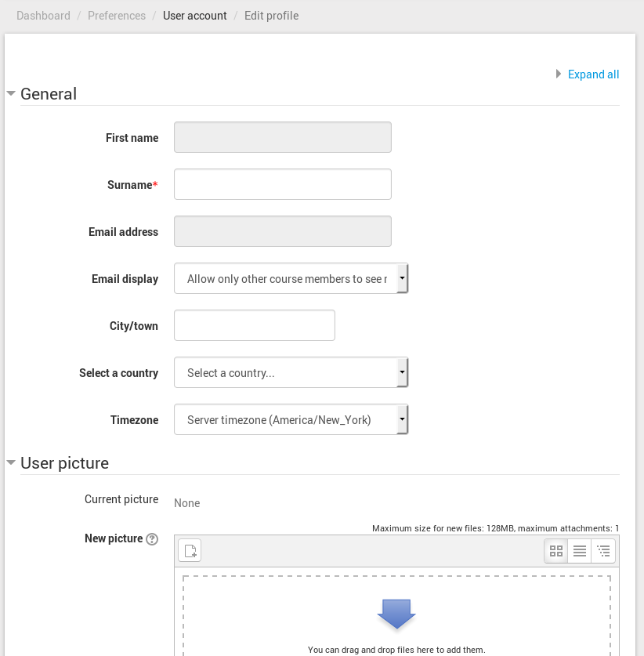This screenshot has width=644, height=656.
Task: Go to Dashboard breadcrumb
Action: [43, 16]
